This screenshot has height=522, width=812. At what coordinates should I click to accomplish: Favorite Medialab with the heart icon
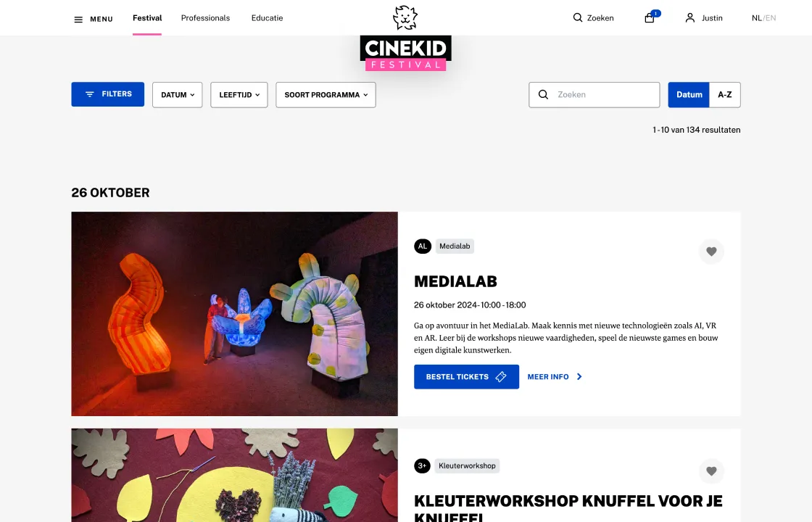(711, 251)
